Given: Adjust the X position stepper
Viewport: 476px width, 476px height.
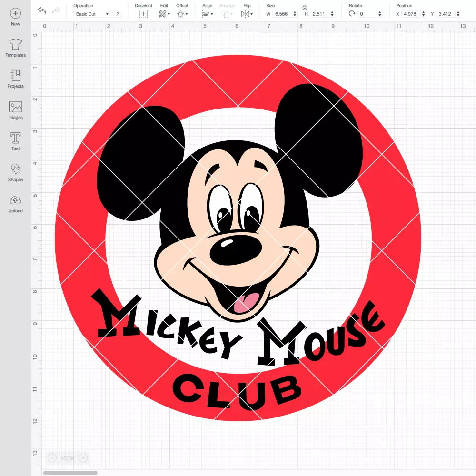Looking at the screenshot, I should point(423,14).
